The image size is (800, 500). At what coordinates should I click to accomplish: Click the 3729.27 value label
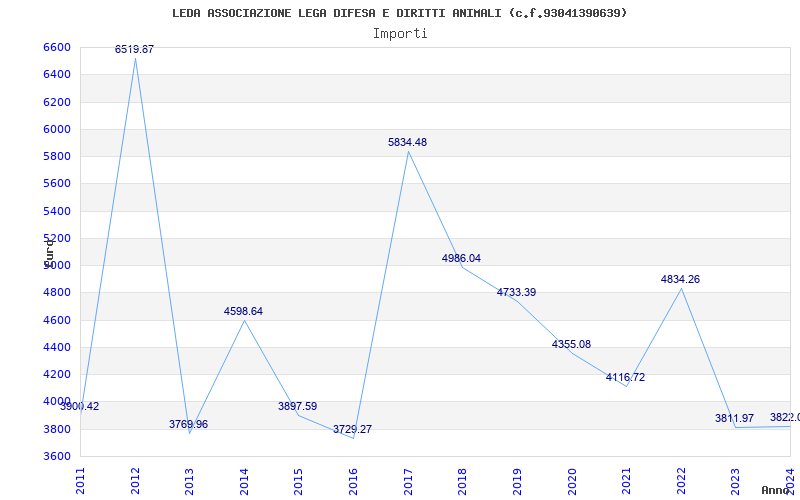[x=353, y=430]
